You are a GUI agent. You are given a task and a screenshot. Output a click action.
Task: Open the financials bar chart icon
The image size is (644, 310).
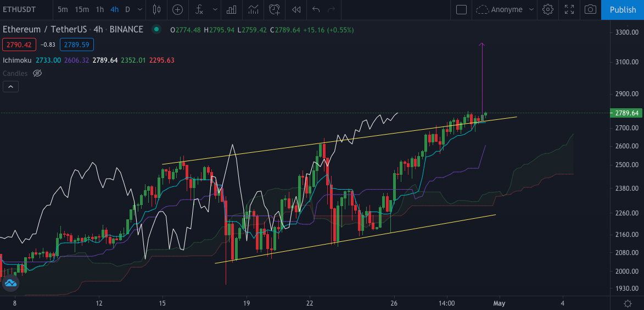coord(232,9)
